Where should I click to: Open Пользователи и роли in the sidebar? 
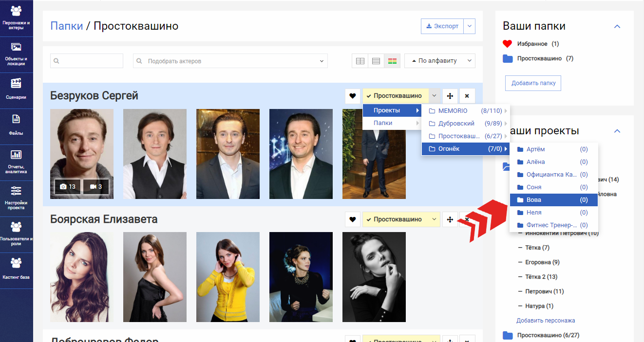point(16,234)
